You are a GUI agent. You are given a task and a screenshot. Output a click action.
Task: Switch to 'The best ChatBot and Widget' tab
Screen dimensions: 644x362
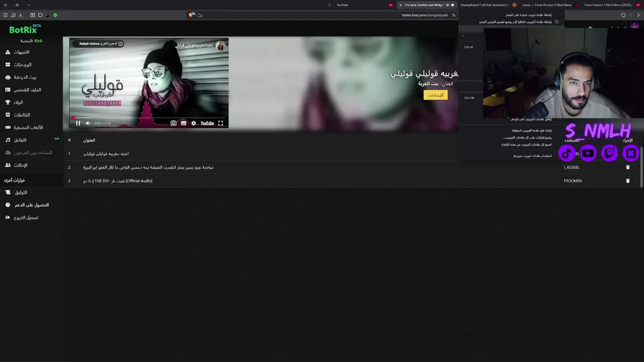pyautogui.click(x=427, y=5)
